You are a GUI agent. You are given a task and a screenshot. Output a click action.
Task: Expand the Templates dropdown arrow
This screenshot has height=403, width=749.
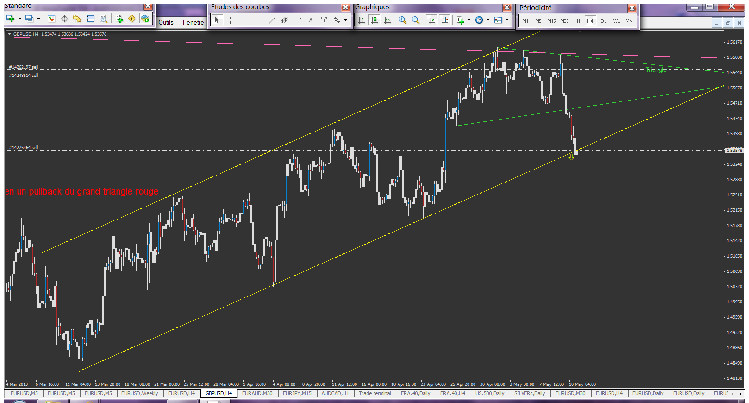(507, 20)
